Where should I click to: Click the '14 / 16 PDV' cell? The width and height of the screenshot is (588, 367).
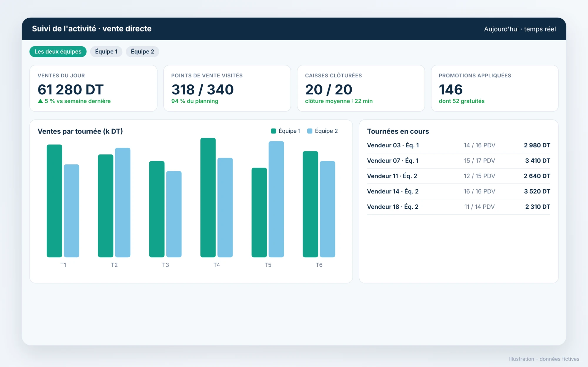[480, 145]
